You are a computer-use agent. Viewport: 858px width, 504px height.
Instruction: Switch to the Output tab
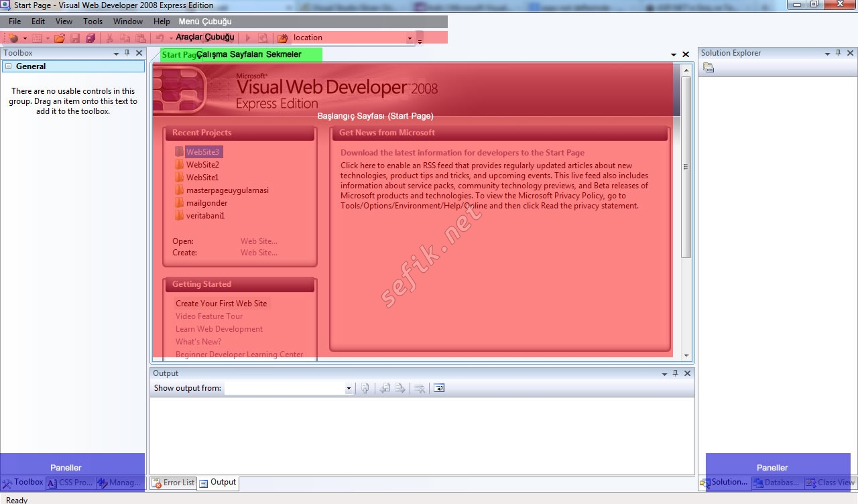[x=218, y=483]
